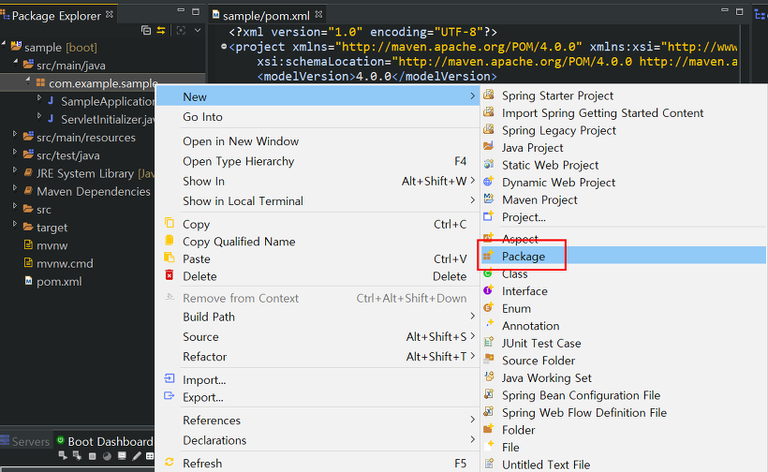The image size is (768, 472).
Task: Select Open Type Hierarchy menu entry
Action: 238,161
